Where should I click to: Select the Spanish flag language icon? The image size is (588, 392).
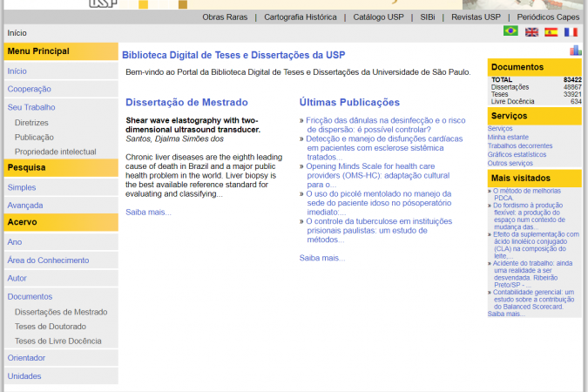551,32
